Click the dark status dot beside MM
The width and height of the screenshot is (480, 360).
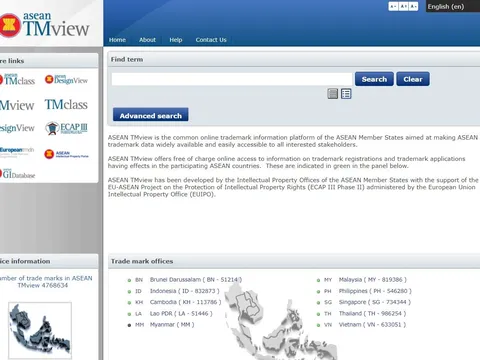(129, 325)
